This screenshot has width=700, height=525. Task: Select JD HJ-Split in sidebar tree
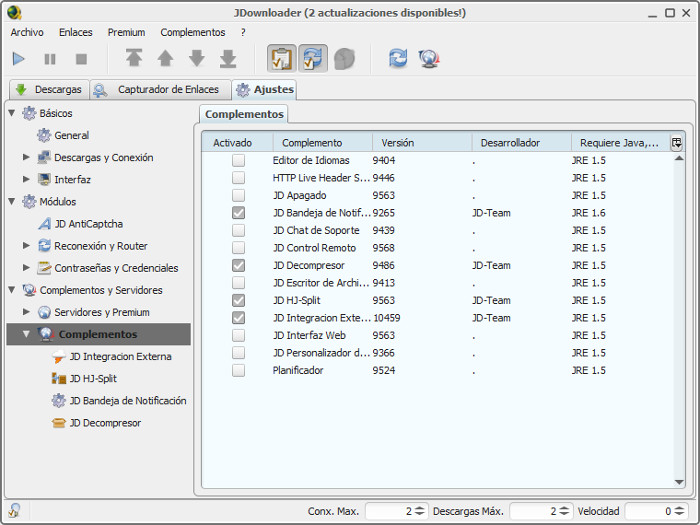point(84,378)
